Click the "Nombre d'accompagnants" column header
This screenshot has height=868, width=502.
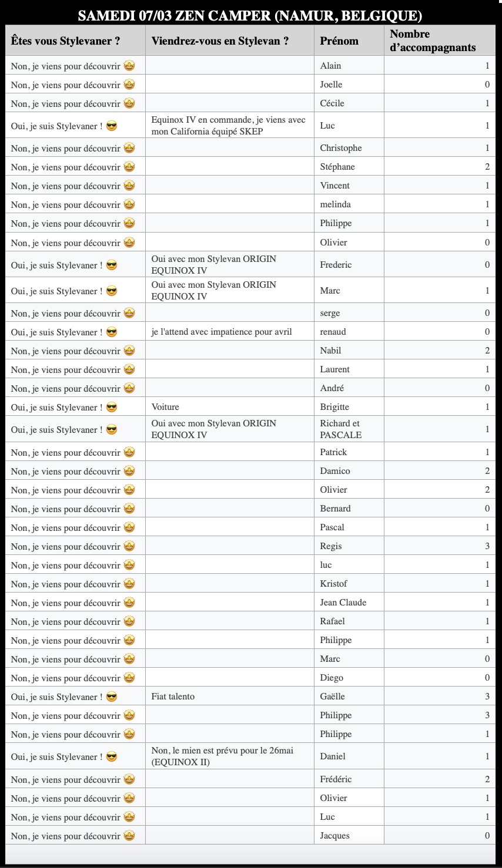click(433, 41)
